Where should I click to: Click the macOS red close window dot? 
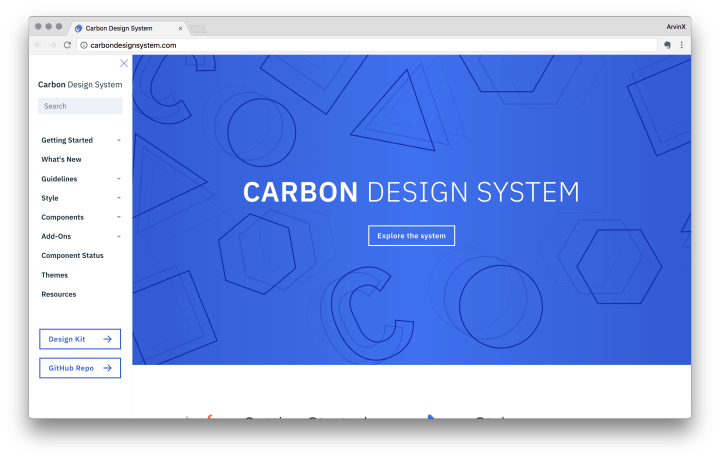coord(38,26)
